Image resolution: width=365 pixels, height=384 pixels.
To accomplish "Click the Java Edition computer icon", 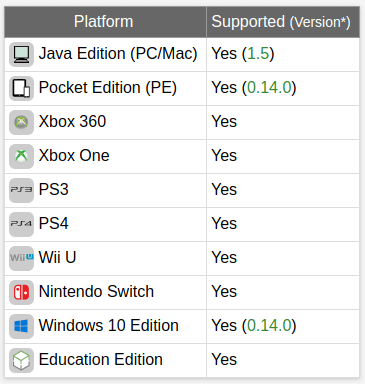I will pos(21,54).
